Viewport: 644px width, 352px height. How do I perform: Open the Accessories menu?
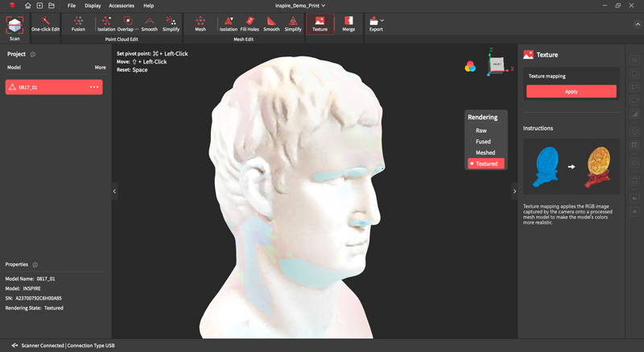coord(122,6)
